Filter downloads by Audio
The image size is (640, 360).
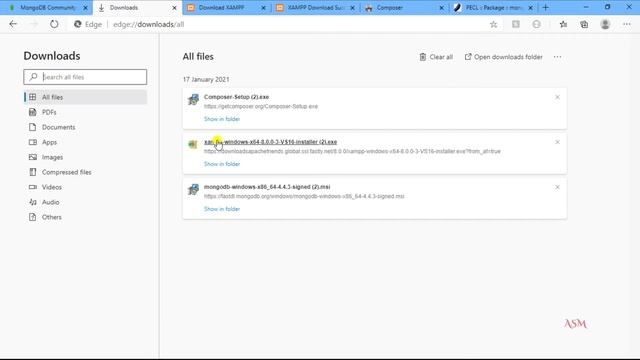85,202
